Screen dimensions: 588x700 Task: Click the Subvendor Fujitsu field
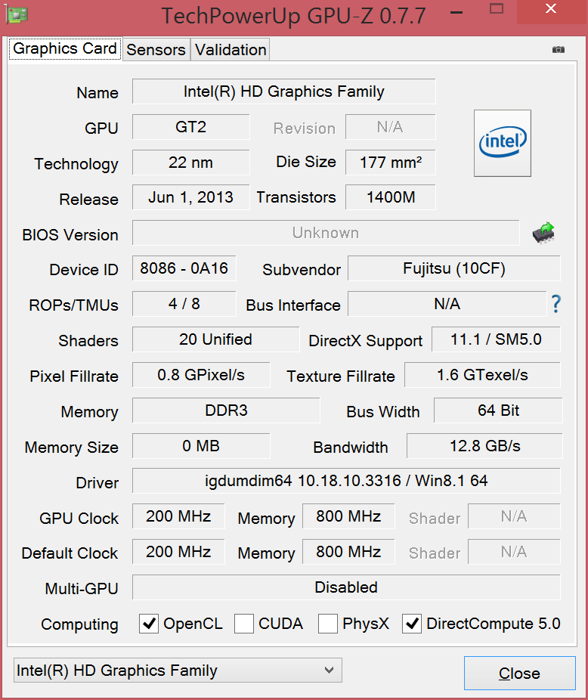tap(453, 268)
